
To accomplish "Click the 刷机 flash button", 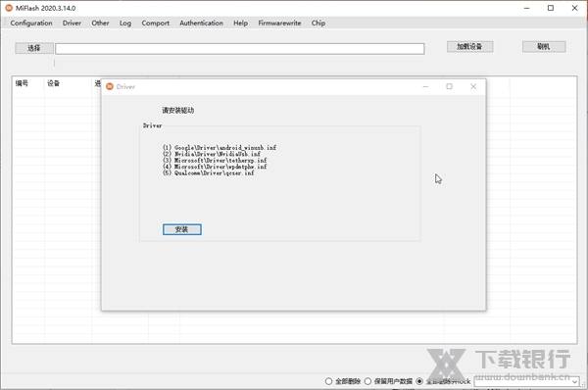I will pos(544,46).
